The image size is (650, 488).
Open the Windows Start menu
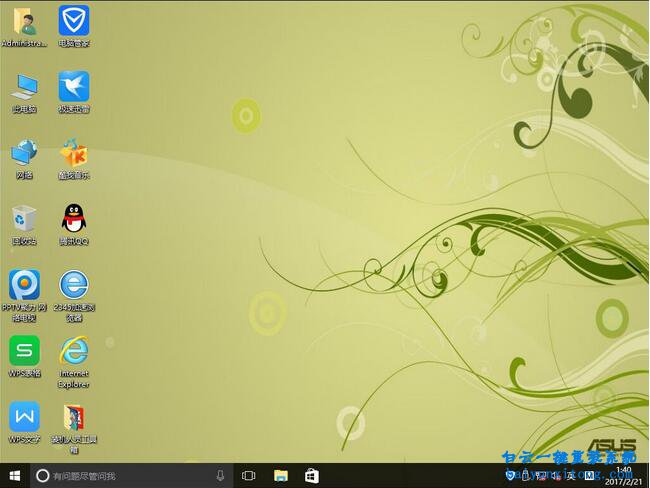point(15,476)
